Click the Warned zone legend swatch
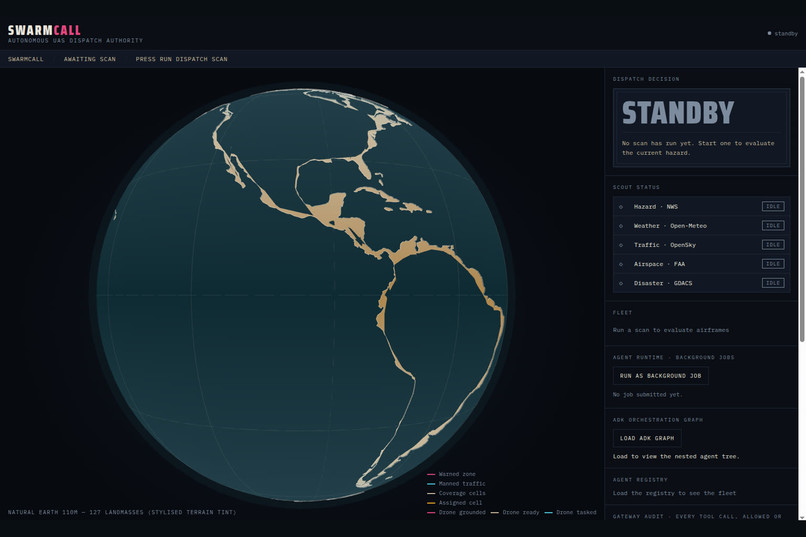The height and width of the screenshot is (537, 806). (431, 474)
